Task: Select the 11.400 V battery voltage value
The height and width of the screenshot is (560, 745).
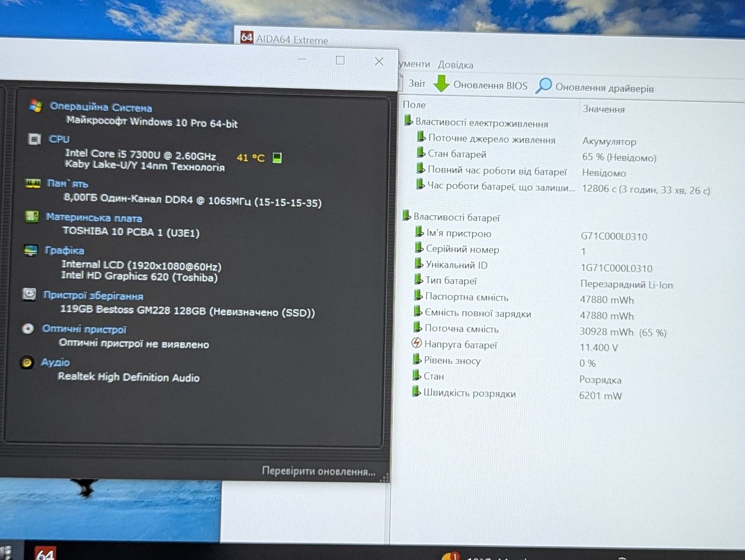Action: (x=598, y=347)
